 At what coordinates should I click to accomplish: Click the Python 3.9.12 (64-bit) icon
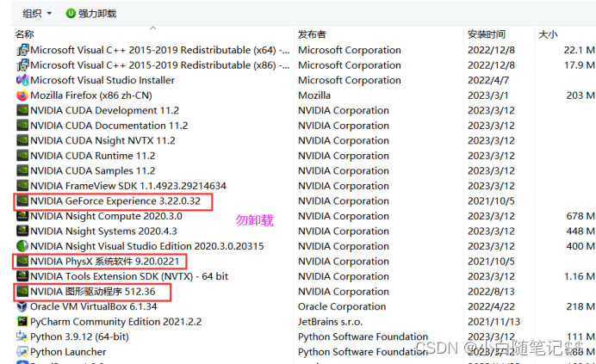pyautogui.click(x=22, y=336)
